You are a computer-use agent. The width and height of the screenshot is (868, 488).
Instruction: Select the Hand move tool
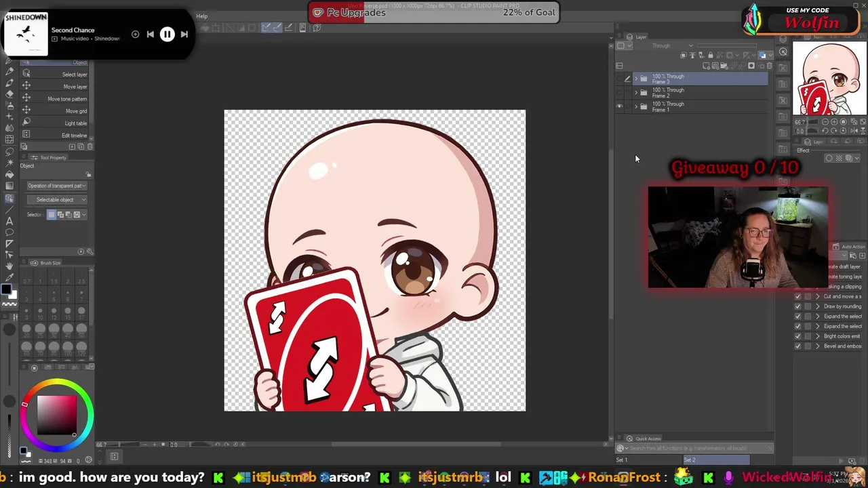(x=9, y=266)
